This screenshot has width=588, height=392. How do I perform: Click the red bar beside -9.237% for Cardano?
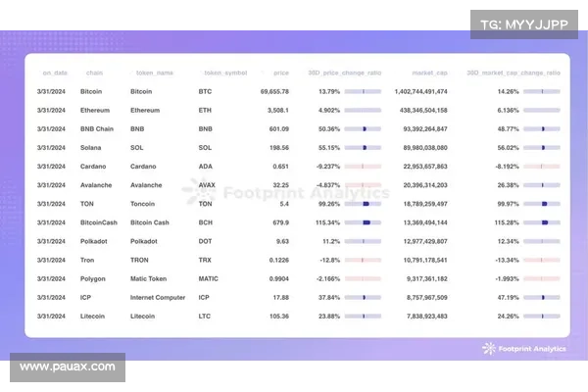pos(363,167)
